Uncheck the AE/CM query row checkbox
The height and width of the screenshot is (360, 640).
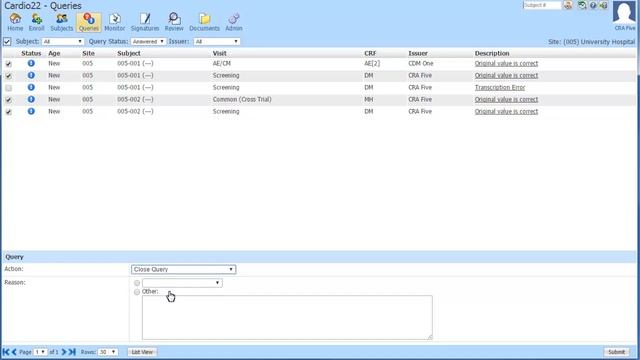point(9,64)
